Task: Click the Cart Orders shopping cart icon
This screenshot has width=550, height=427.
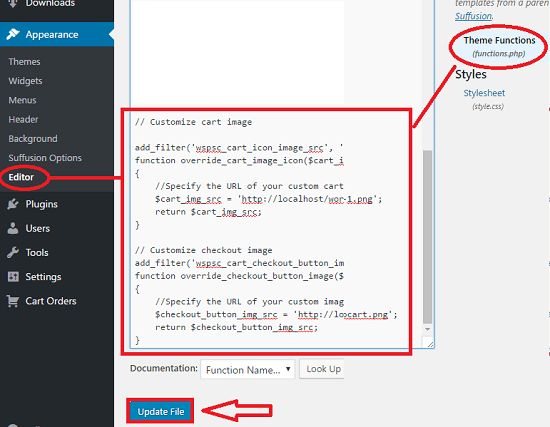Action: (x=13, y=301)
